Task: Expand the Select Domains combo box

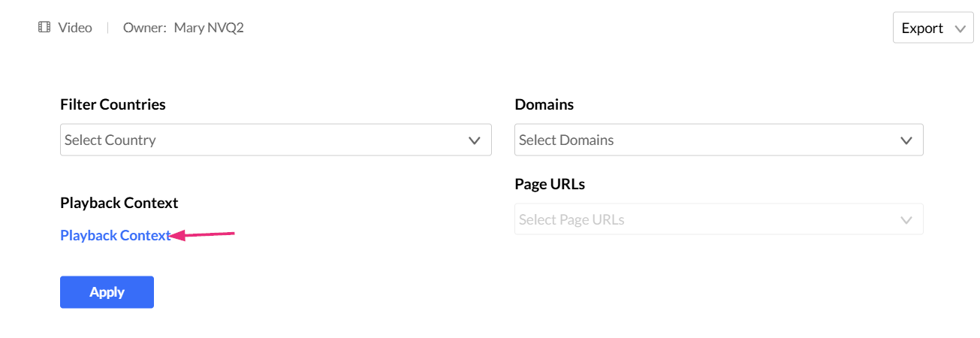Action: [x=718, y=140]
